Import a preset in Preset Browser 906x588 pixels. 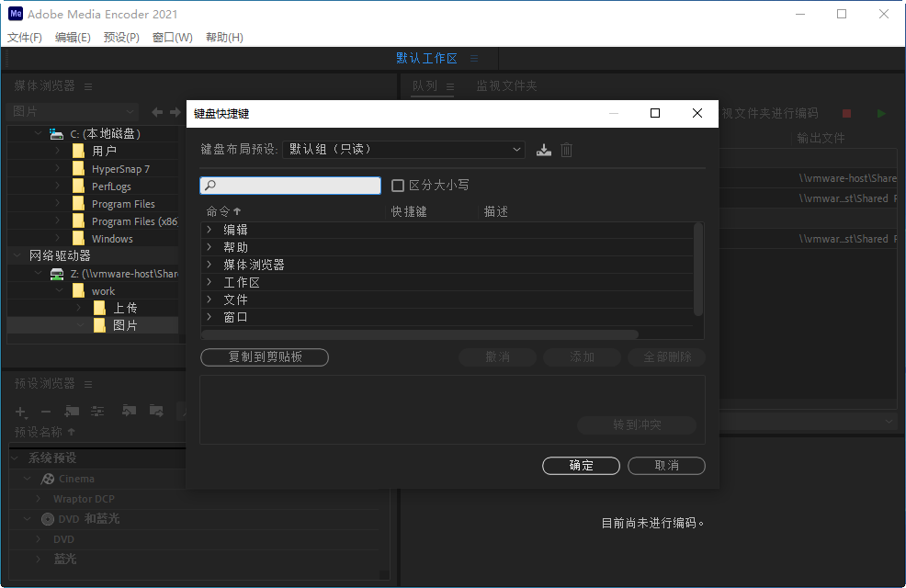pyautogui.click(x=128, y=411)
